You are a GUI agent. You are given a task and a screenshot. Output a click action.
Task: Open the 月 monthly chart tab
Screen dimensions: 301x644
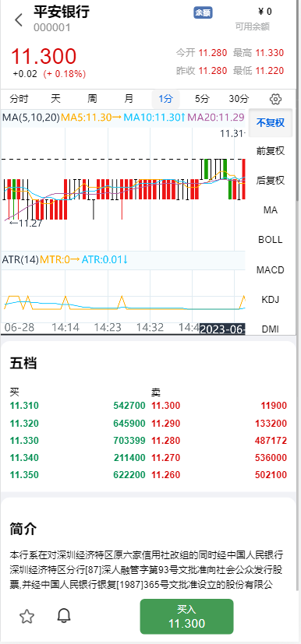[129, 99]
